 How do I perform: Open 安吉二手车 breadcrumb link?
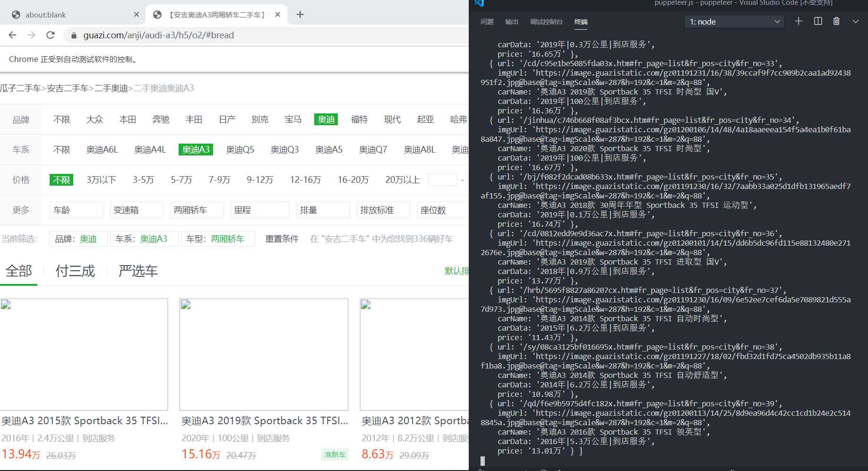click(68, 88)
